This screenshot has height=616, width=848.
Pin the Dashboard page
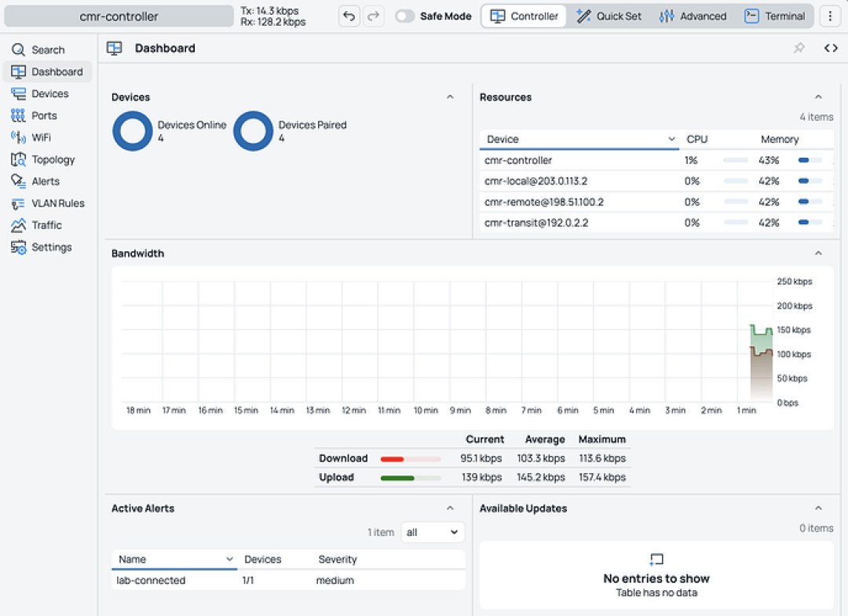click(x=799, y=48)
